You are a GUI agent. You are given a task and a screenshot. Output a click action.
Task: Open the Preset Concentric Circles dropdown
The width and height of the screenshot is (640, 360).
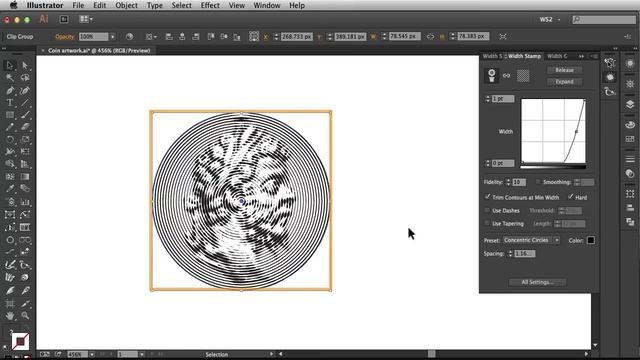531,240
